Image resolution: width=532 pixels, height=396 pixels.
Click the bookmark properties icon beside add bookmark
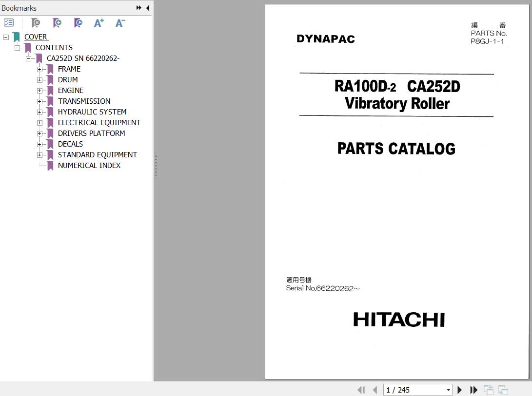coord(78,23)
